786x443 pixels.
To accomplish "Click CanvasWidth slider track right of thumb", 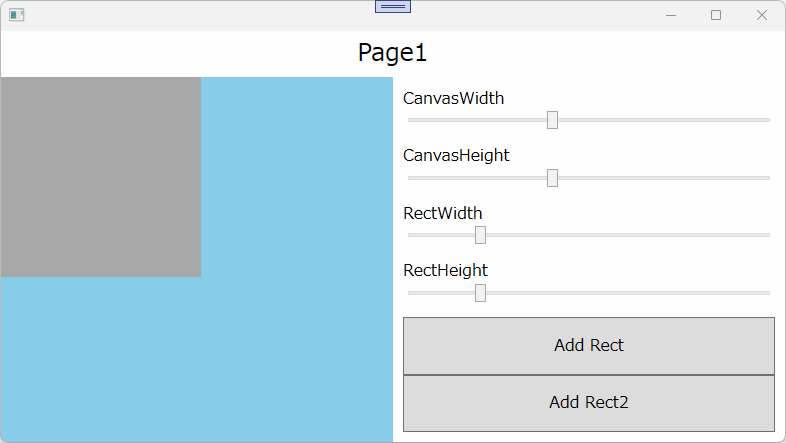I will click(660, 120).
